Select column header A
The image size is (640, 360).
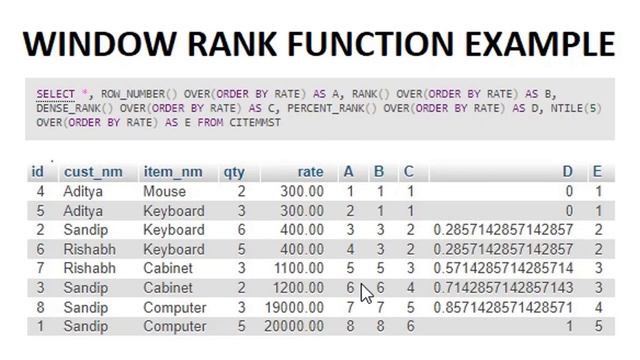(x=348, y=171)
